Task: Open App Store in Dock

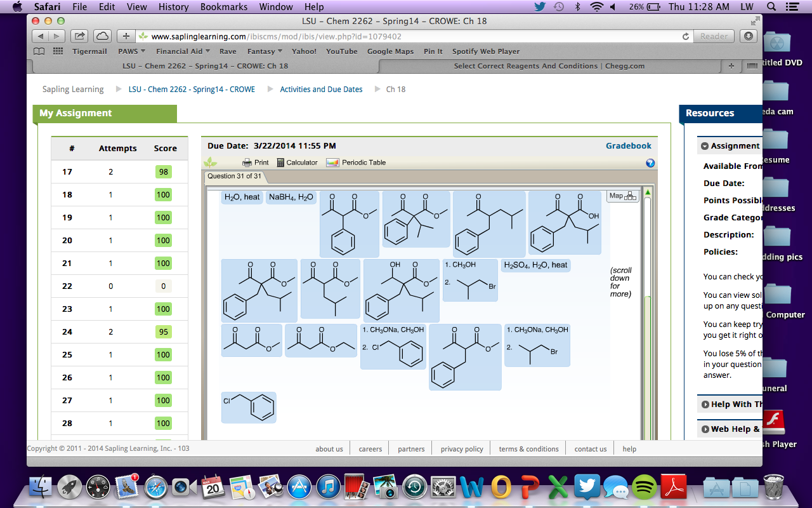Action: click(x=299, y=487)
